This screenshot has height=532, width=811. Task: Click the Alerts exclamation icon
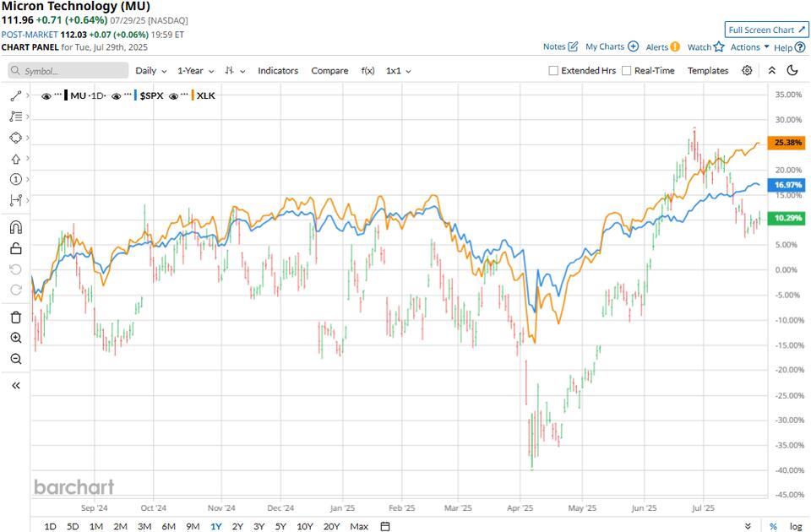point(675,47)
